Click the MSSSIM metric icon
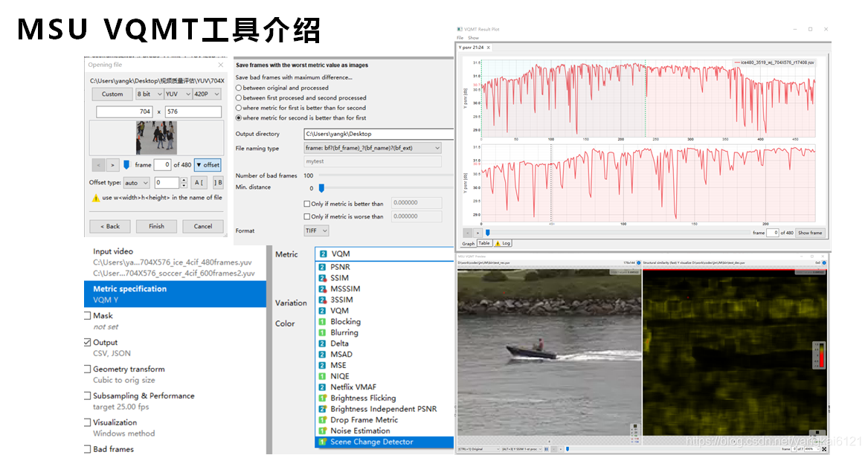868x455 pixels. [322, 289]
